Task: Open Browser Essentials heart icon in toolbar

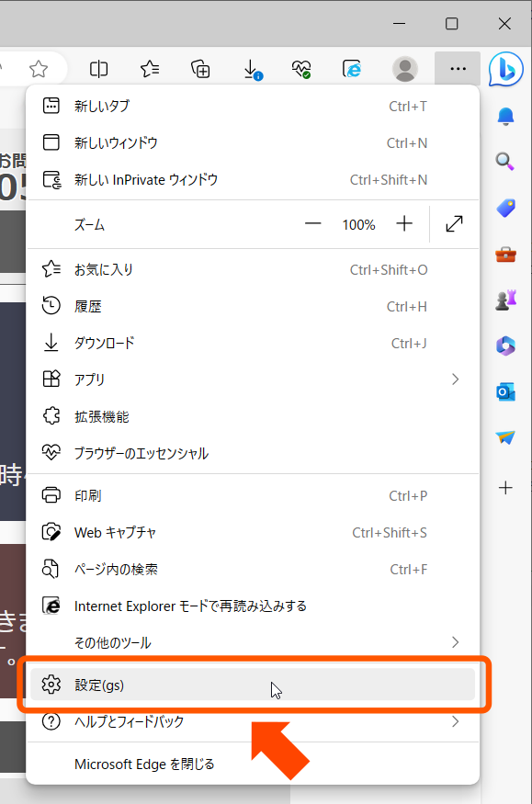Action: [x=301, y=69]
